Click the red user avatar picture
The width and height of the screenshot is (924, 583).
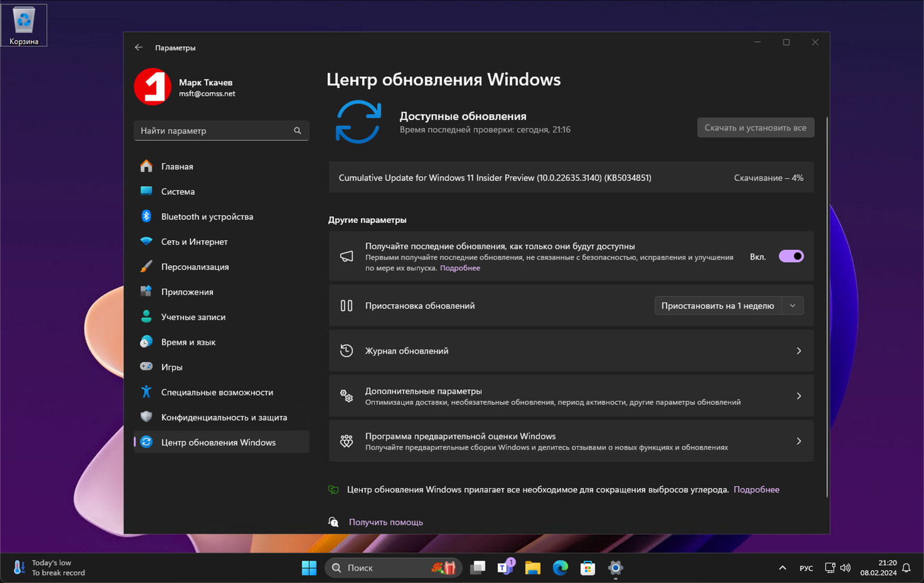point(153,87)
